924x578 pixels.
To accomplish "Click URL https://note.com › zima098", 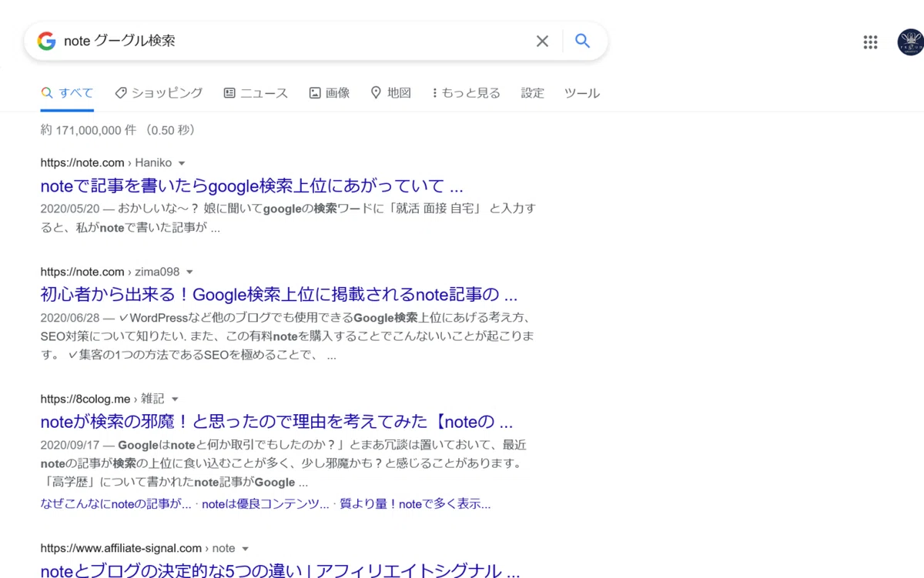I will coord(110,272).
